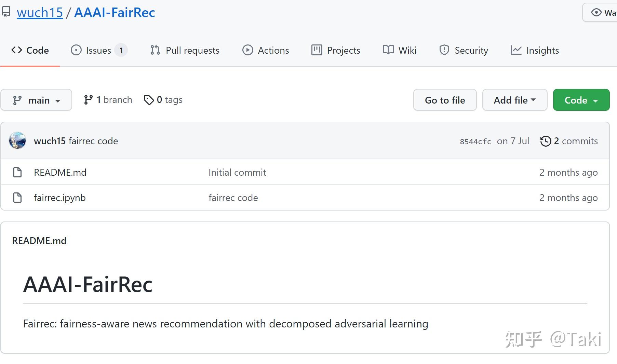Open the wuch15 user profile link

click(x=40, y=13)
